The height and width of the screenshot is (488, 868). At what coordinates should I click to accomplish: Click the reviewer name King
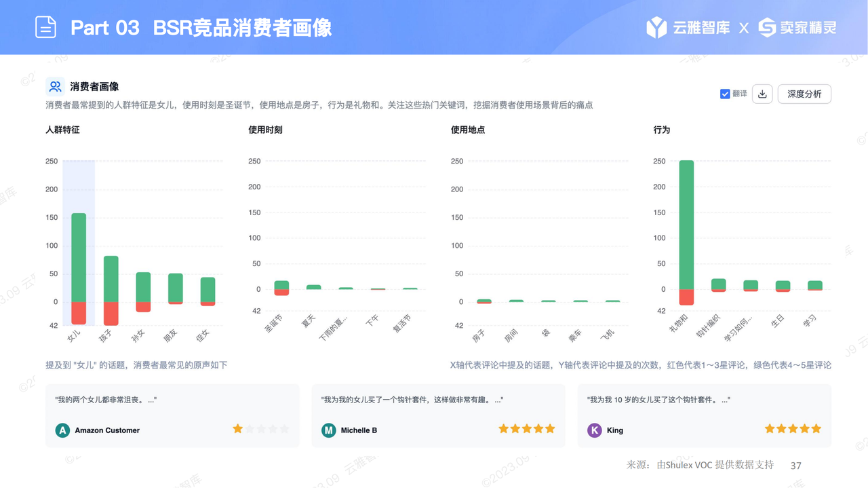click(x=615, y=430)
